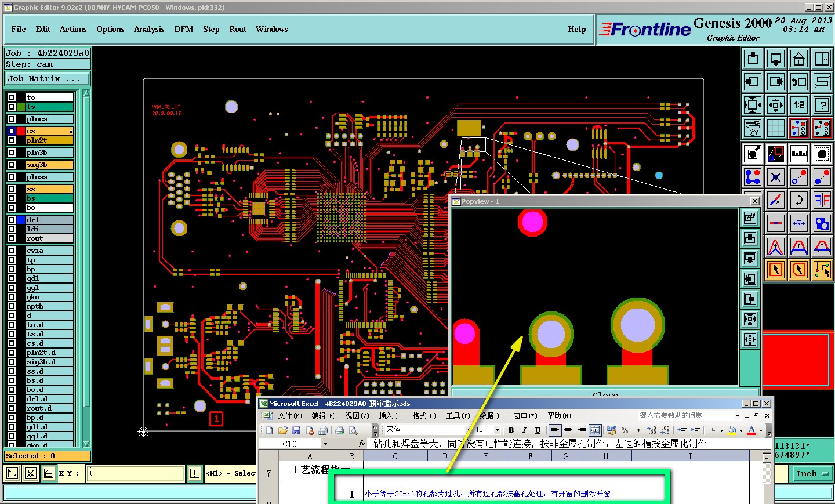Expand Excel toolbar options chevron at right end
The image size is (835, 504).
[x=769, y=430]
